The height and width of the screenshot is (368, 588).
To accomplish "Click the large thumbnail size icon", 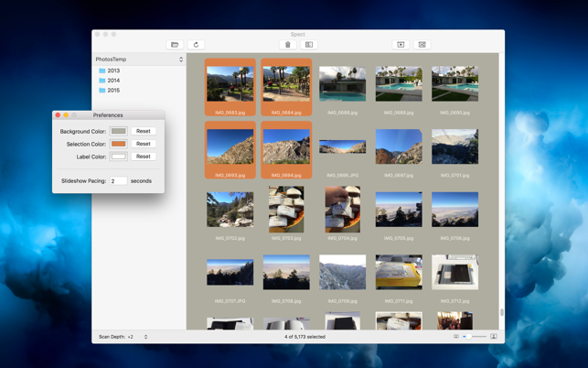I will [494, 337].
